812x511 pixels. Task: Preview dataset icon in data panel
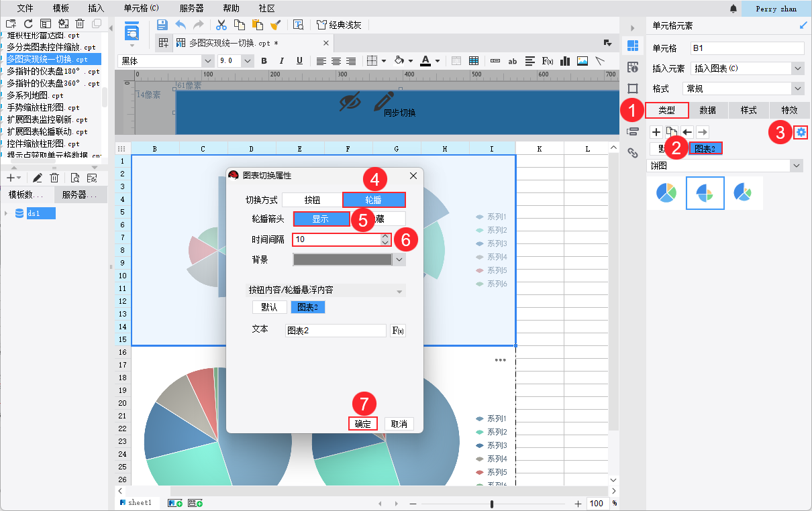click(74, 178)
